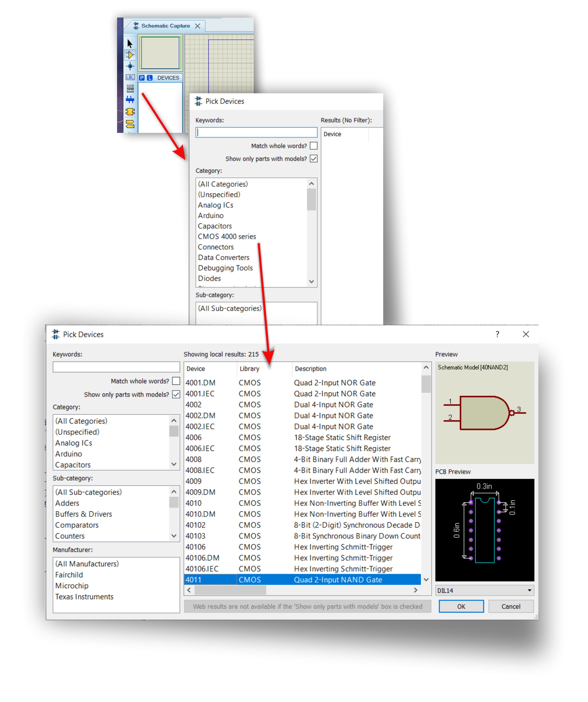Viewport: 588px width, 702px height.
Task: Untick Show only parts with models in no-filter dialog
Action: (x=313, y=158)
